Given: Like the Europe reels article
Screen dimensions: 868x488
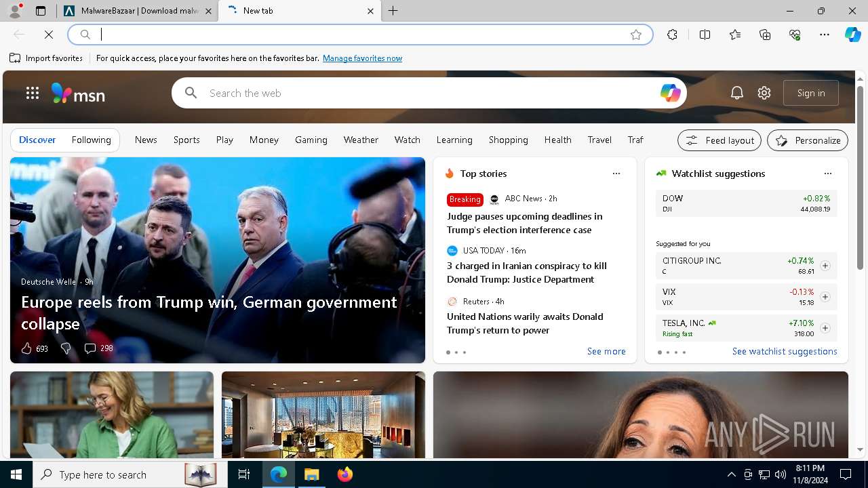Looking at the screenshot, I should [x=26, y=348].
